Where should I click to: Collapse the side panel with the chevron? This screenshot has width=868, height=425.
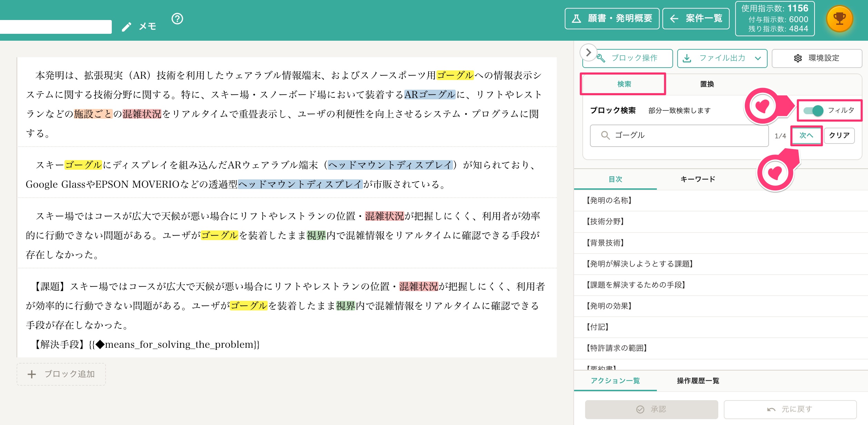[589, 52]
